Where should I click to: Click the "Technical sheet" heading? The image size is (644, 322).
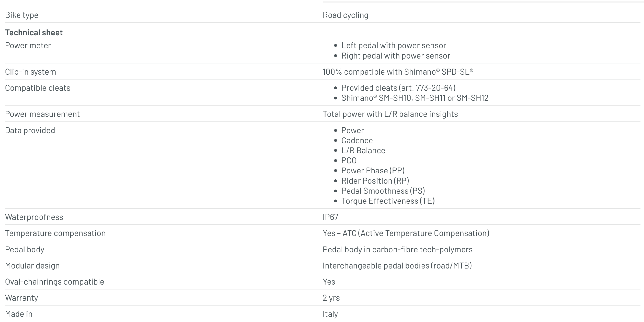click(34, 32)
